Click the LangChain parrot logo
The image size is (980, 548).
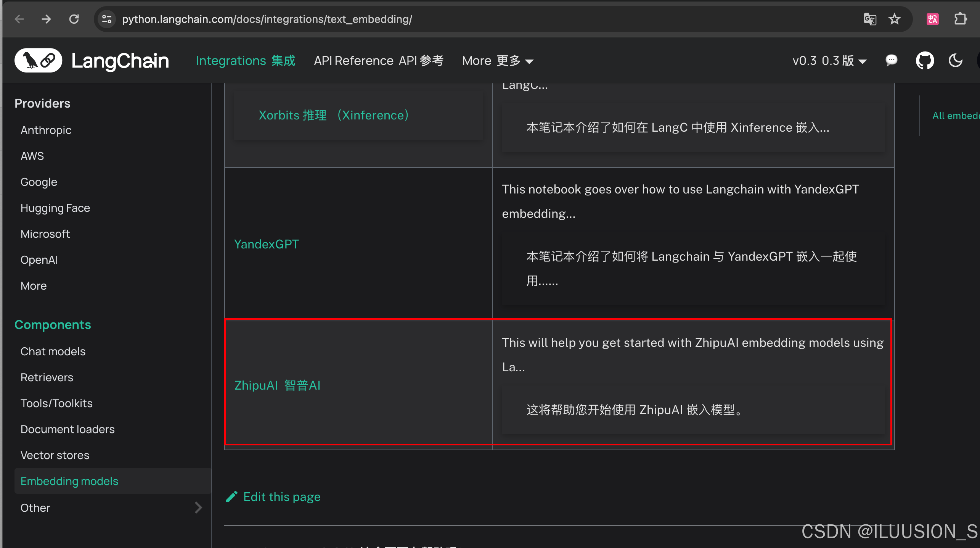(38, 61)
